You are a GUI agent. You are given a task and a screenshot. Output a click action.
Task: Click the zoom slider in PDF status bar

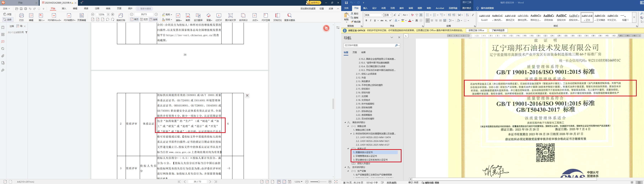tap(318, 182)
